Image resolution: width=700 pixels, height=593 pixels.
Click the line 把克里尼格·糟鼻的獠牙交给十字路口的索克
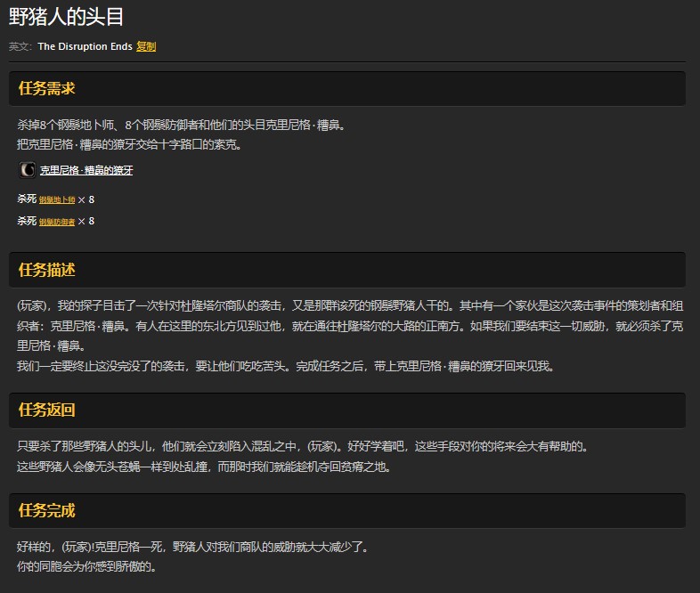(x=129, y=143)
